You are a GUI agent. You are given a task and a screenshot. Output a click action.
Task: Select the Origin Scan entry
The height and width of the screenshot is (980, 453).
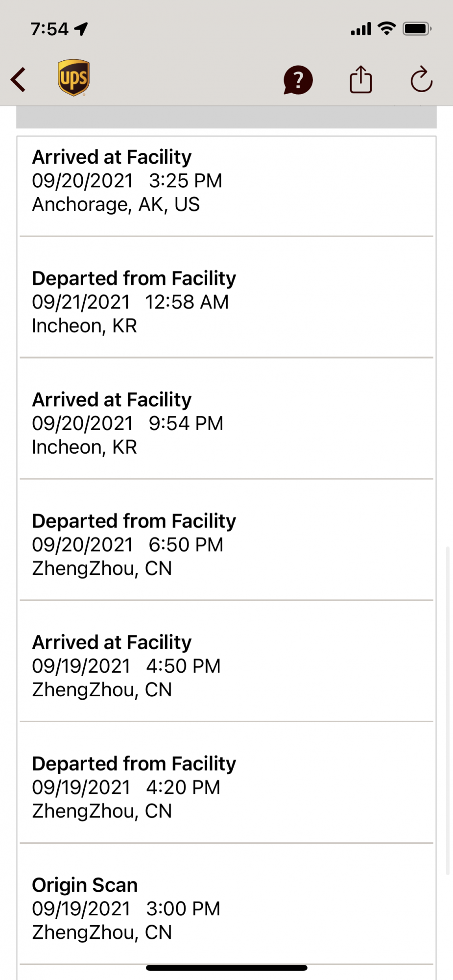click(x=225, y=908)
